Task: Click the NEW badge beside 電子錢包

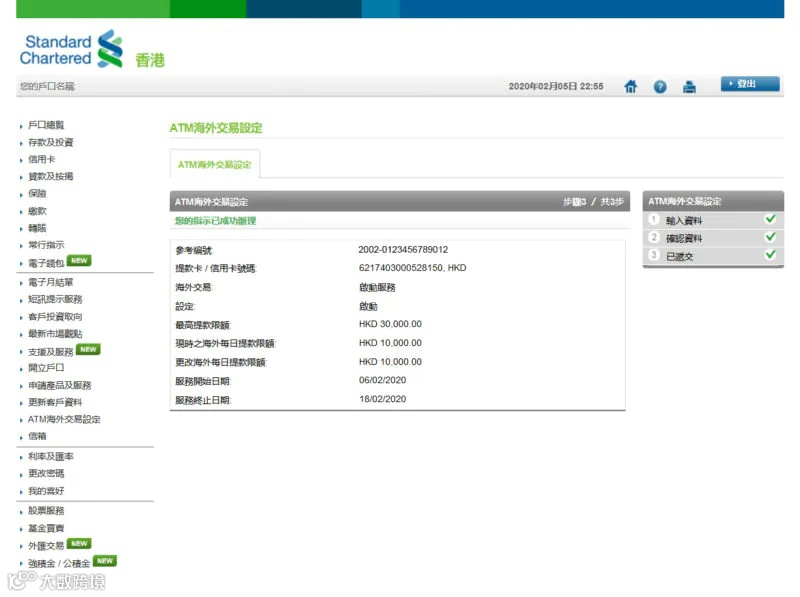Action: [79, 261]
